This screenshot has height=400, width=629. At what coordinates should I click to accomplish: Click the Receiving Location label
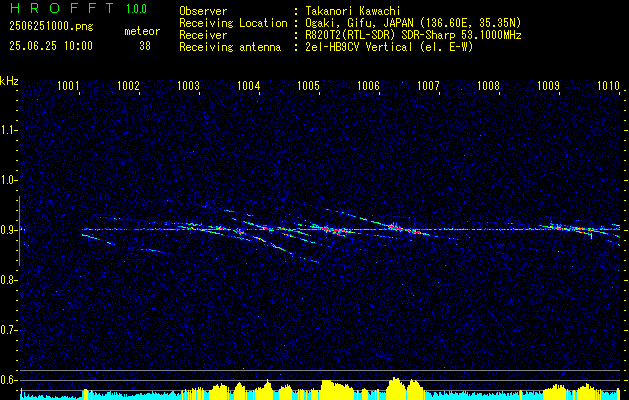233,23
